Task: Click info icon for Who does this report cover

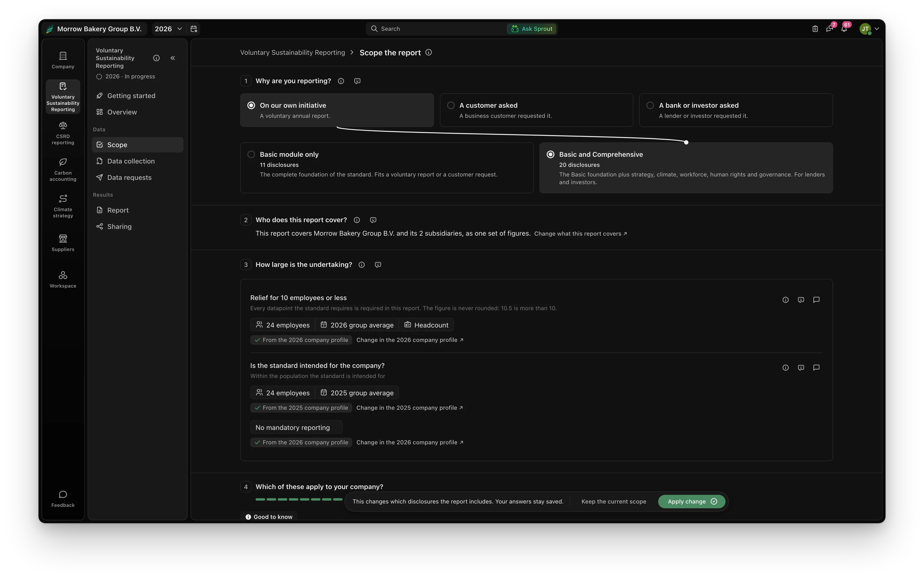Action: (x=357, y=220)
